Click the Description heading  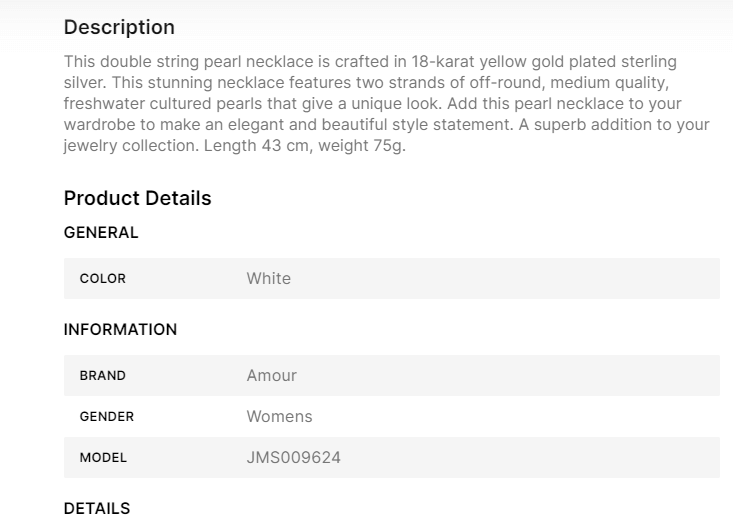coord(119,27)
